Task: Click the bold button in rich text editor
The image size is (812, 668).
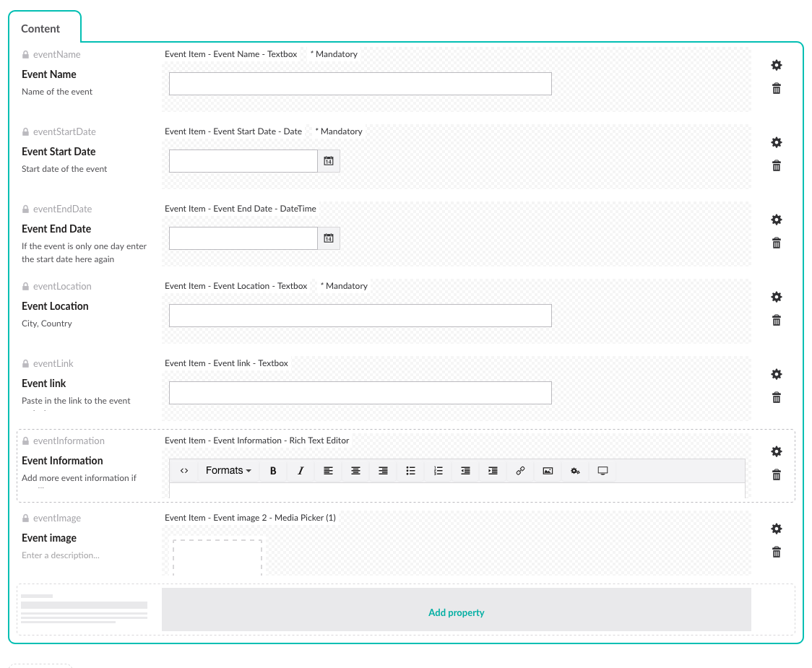Action: point(273,471)
